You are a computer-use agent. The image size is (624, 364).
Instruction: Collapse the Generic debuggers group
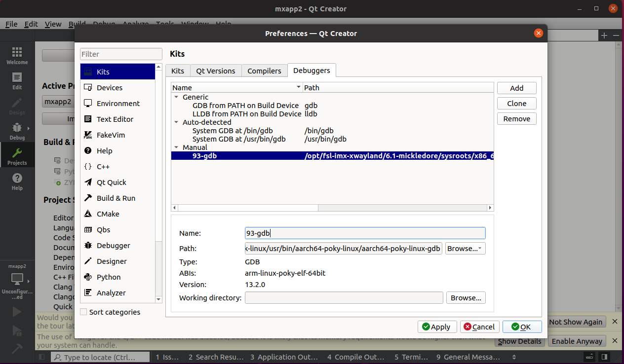coord(176,97)
